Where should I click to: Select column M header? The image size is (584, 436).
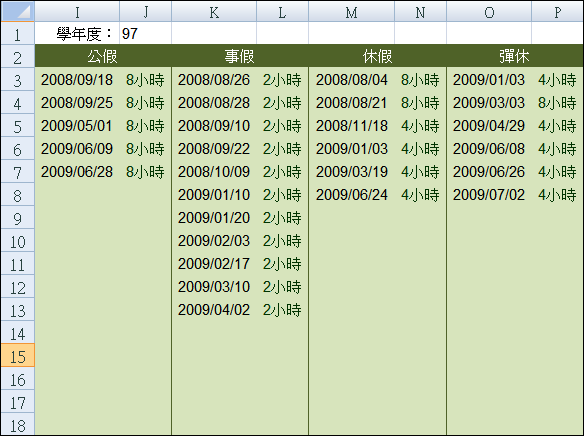point(351,11)
